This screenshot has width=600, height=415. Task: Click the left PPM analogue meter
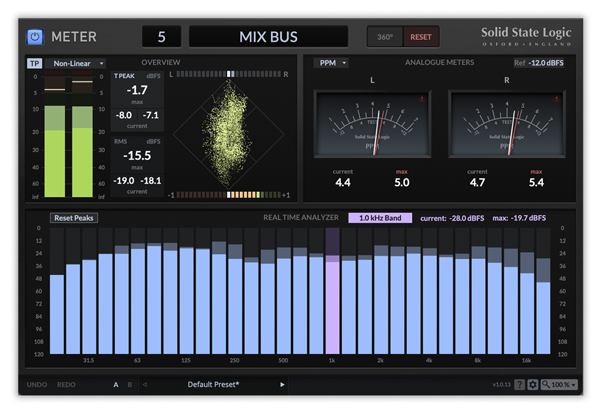tap(372, 124)
